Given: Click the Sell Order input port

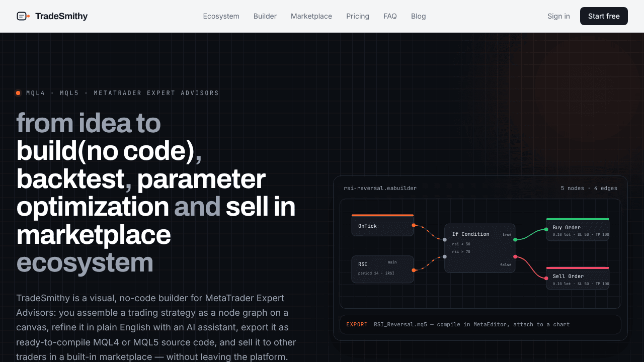Looking at the screenshot, I should (546, 278).
